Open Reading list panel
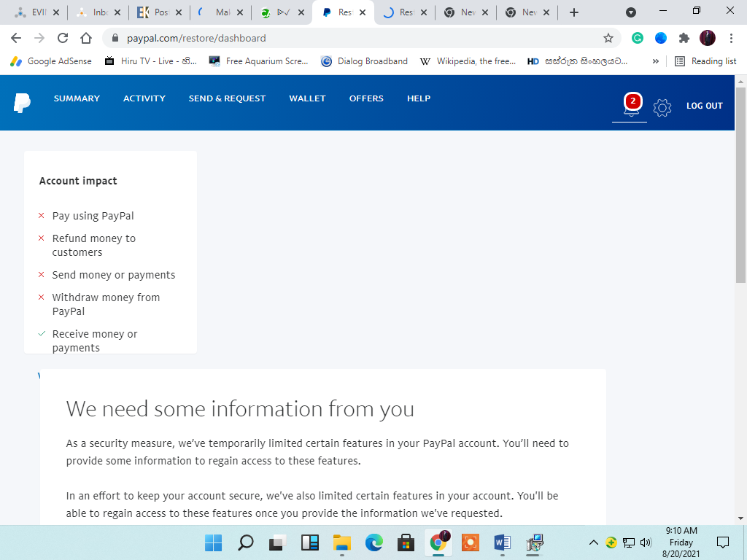This screenshot has width=747, height=560. (x=705, y=61)
